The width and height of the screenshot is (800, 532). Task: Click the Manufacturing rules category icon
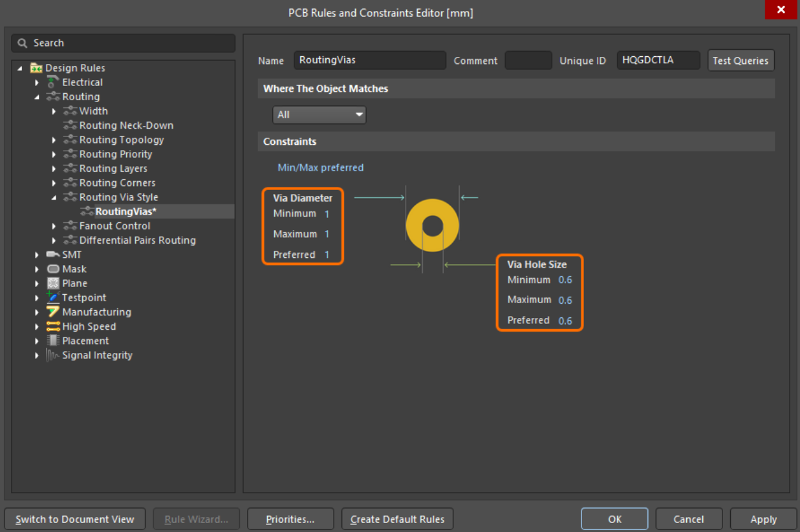coord(52,312)
